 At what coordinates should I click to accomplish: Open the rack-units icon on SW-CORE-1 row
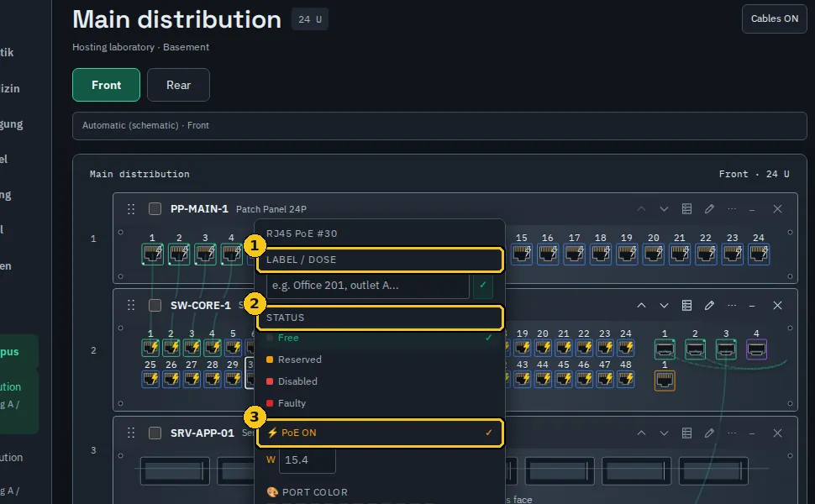point(686,306)
